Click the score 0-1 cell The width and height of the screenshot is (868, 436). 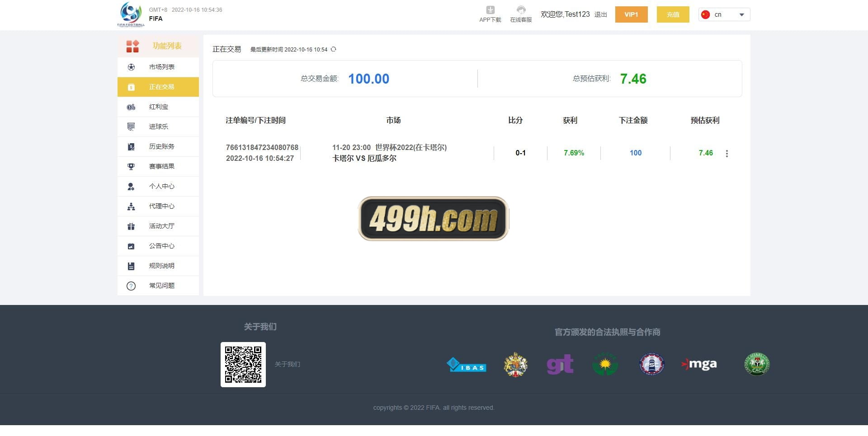[x=520, y=153]
